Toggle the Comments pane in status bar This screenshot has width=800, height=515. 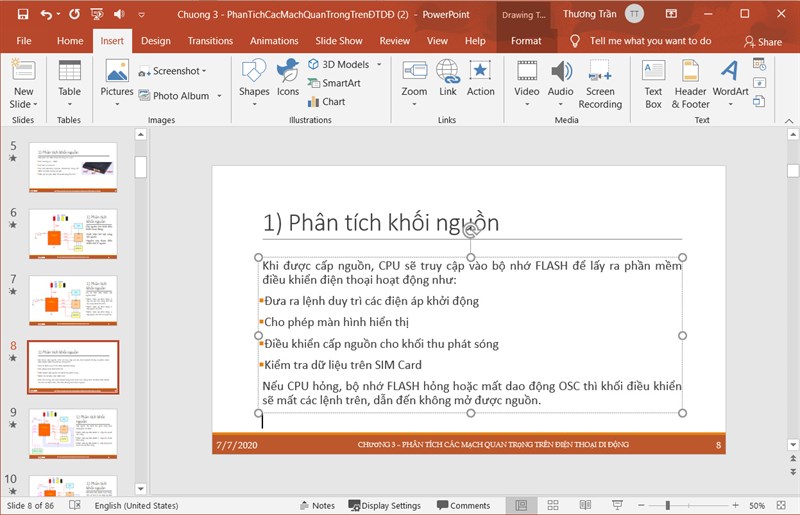(462, 506)
